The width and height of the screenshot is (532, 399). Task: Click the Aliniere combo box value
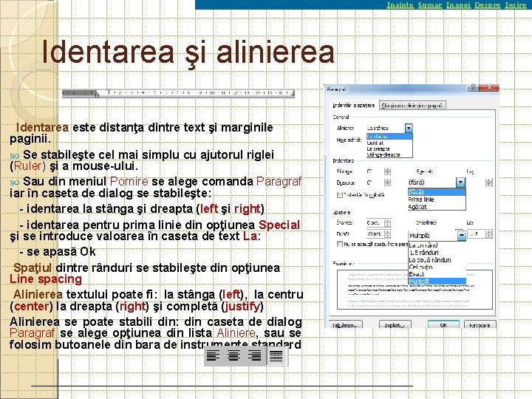[x=386, y=128]
